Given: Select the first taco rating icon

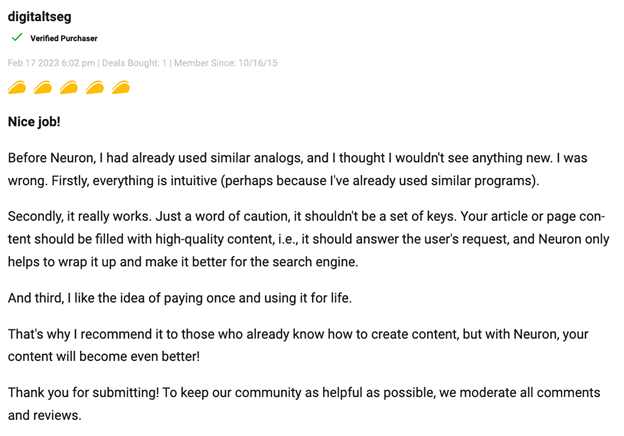Looking at the screenshot, I should (17, 88).
